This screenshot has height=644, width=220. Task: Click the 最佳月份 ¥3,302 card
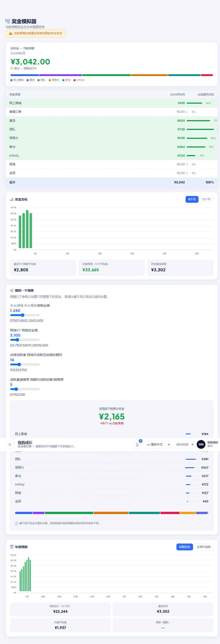pyautogui.click(x=163, y=609)
